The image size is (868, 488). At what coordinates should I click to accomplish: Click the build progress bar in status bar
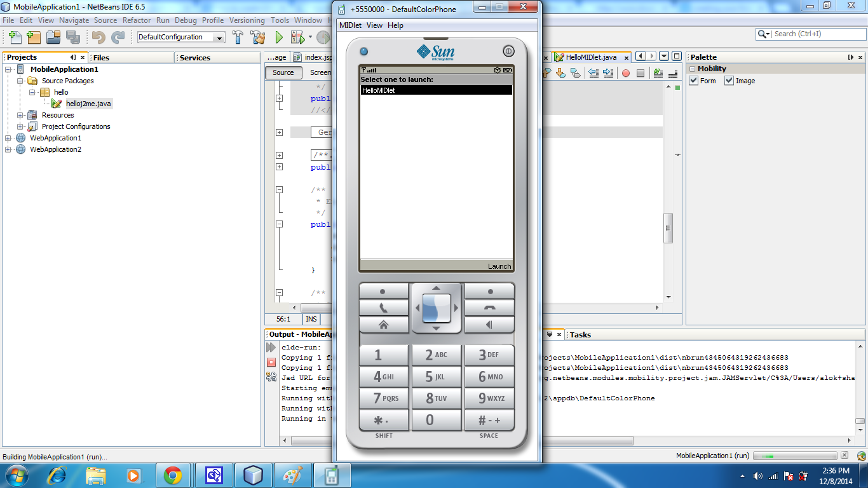[795, 456]
